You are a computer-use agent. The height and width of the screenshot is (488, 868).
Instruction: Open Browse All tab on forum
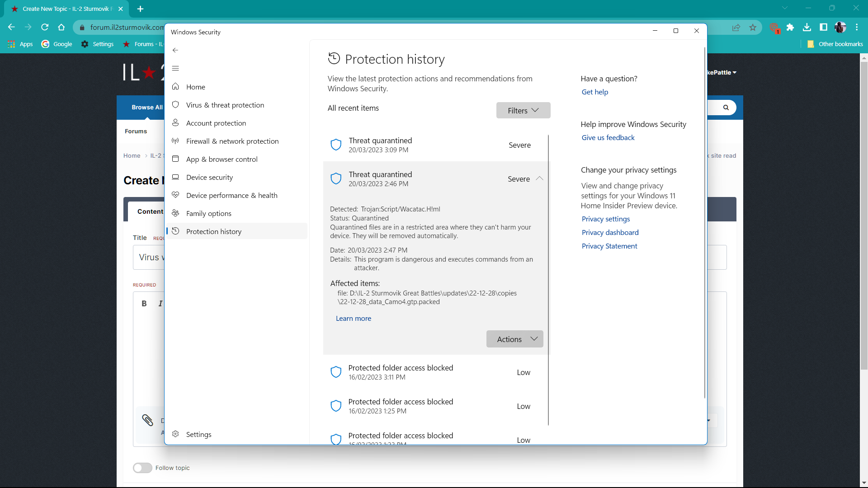pos(147,107)
